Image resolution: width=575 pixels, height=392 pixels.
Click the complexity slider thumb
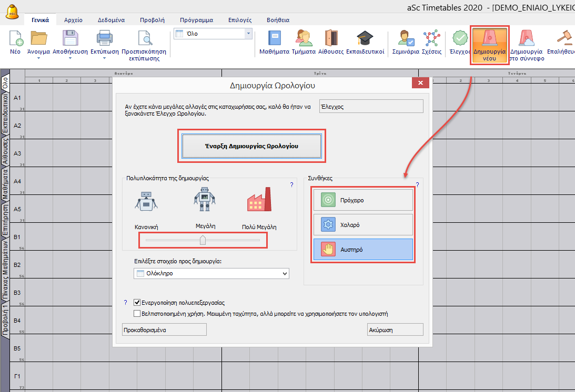click(x=203, y=240)
